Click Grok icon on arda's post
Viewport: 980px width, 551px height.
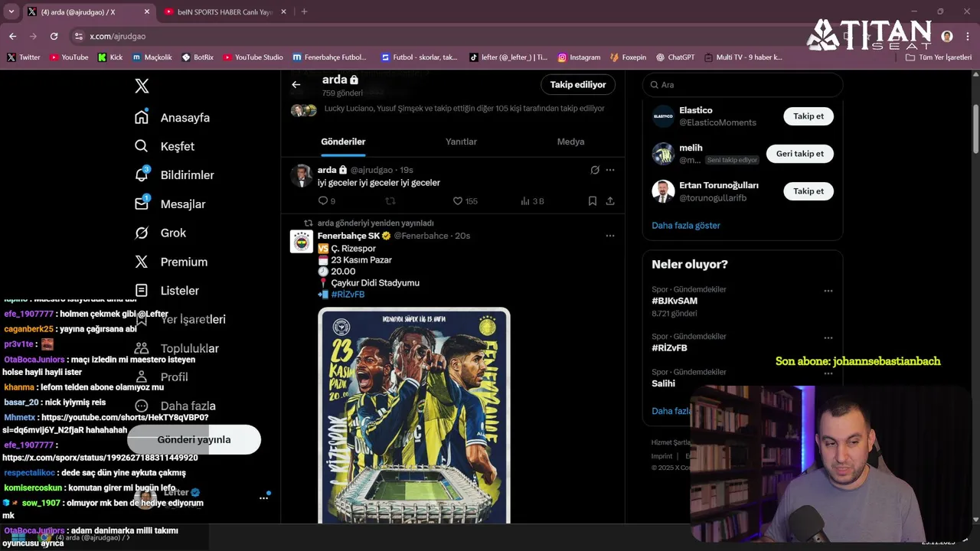595,170
